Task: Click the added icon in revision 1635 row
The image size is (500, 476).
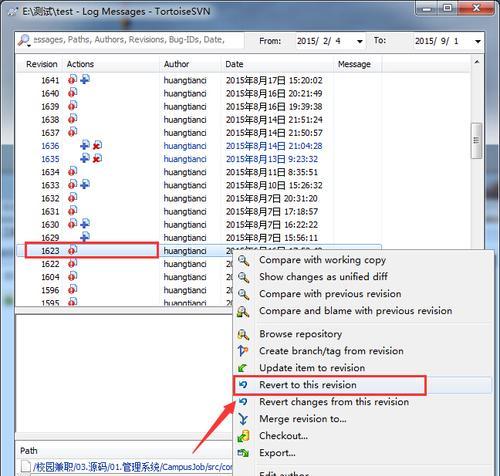Action: [85, 158]
